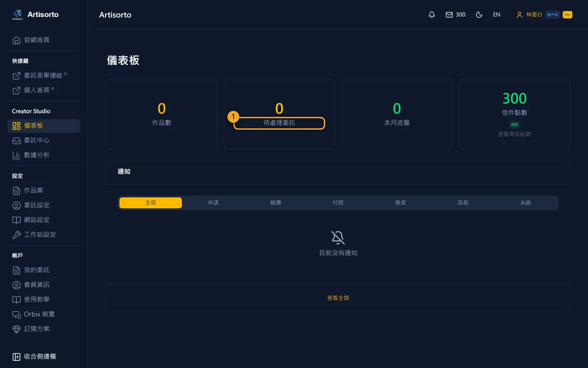
Task: Open 委託設定 user circle icon
Action: [17, 205]
